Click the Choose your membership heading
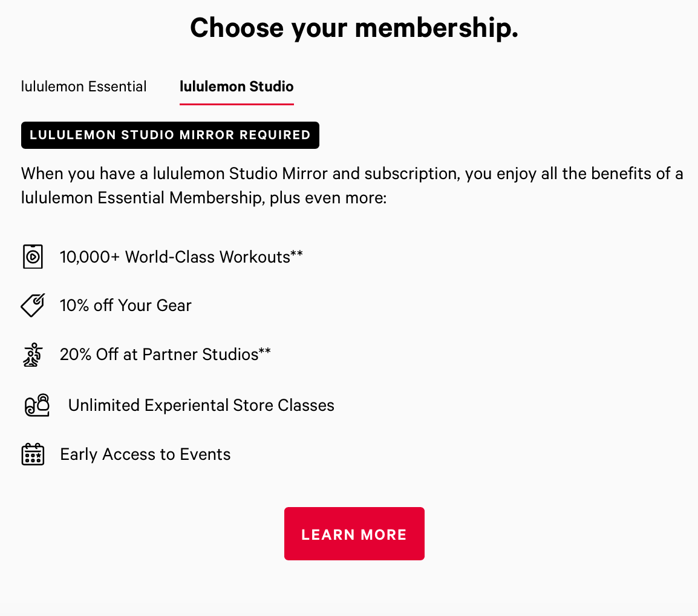 pos(354,27)
